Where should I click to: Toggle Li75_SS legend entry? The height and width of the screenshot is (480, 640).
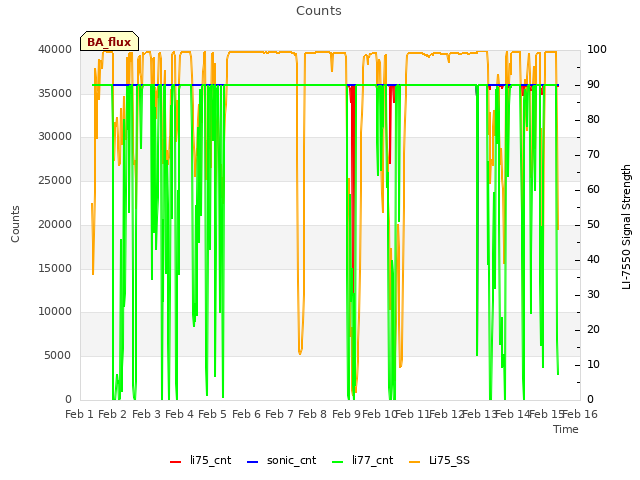coord(439,460)
